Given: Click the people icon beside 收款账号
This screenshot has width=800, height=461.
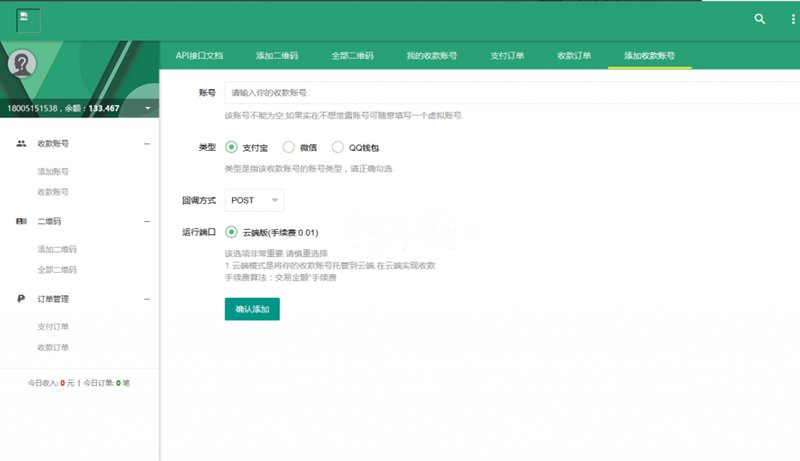Looking at the screenshot, I should (x=21, y=144).
